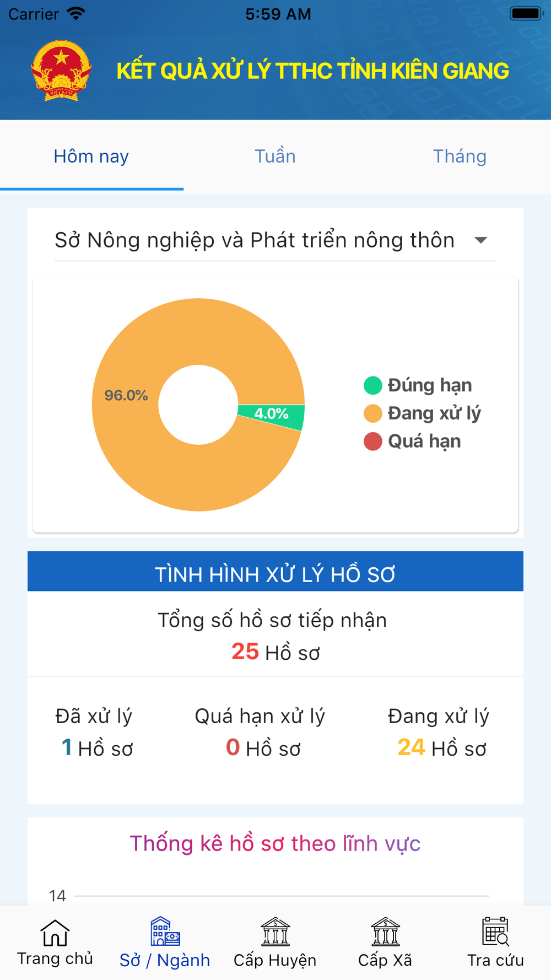This screenshot has height=980, width=551.
Task: Expand the department dropdown arrow
Action: pyautogui.click(x=480, y=240)
